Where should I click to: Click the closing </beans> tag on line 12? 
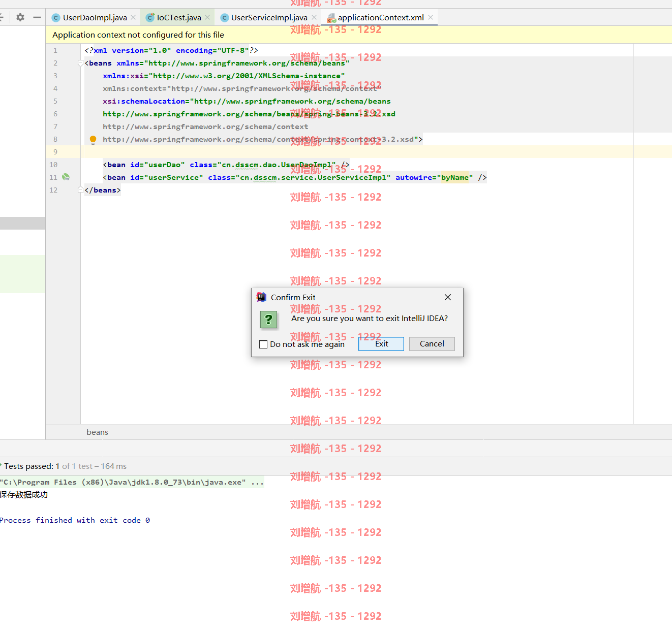[x=103, y=190]
